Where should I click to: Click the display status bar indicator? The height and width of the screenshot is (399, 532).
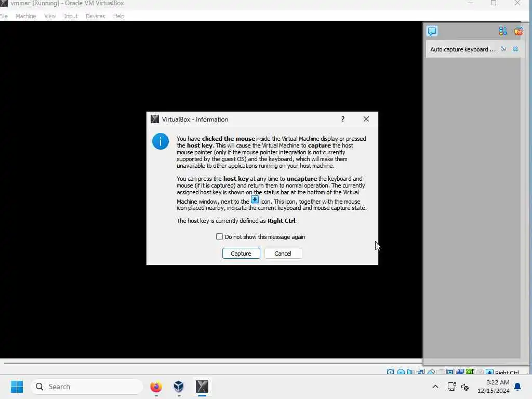[450, 372]
